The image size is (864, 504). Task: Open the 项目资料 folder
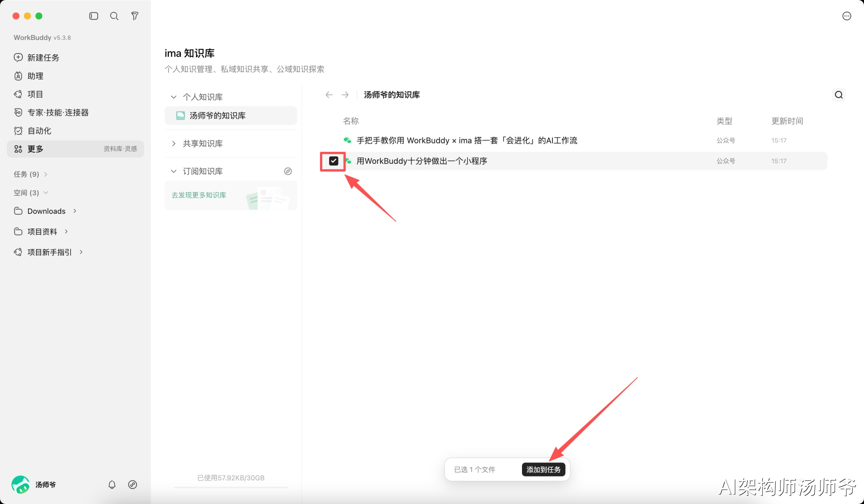[x=42, y=232]
